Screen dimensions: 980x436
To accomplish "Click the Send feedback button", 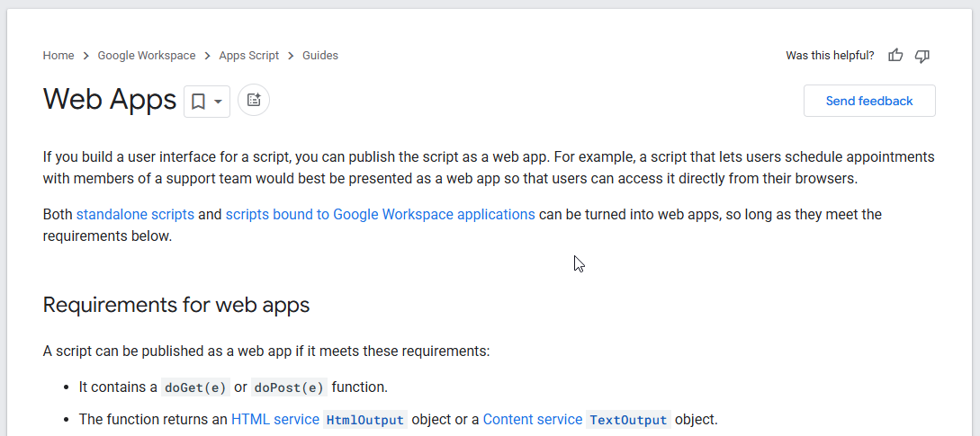I will tap(869, 101).
